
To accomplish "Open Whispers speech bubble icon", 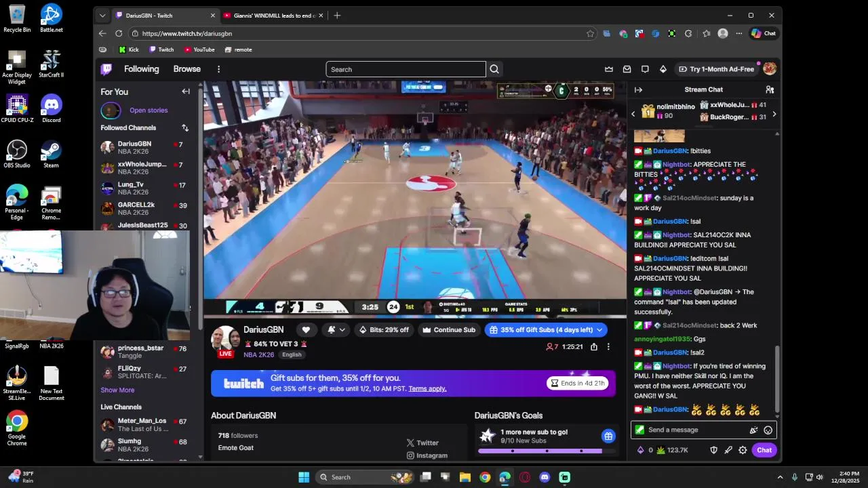I will pos(645,69).
